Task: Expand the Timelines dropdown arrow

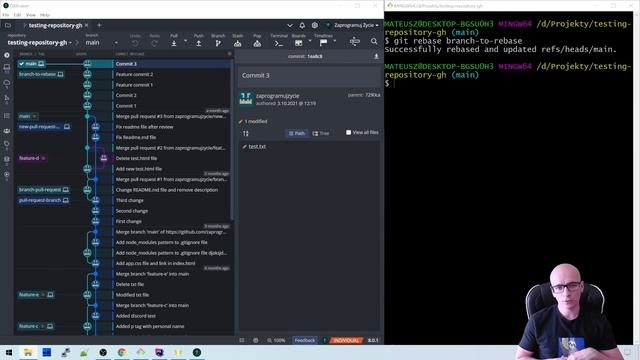Action: (335, 41)
